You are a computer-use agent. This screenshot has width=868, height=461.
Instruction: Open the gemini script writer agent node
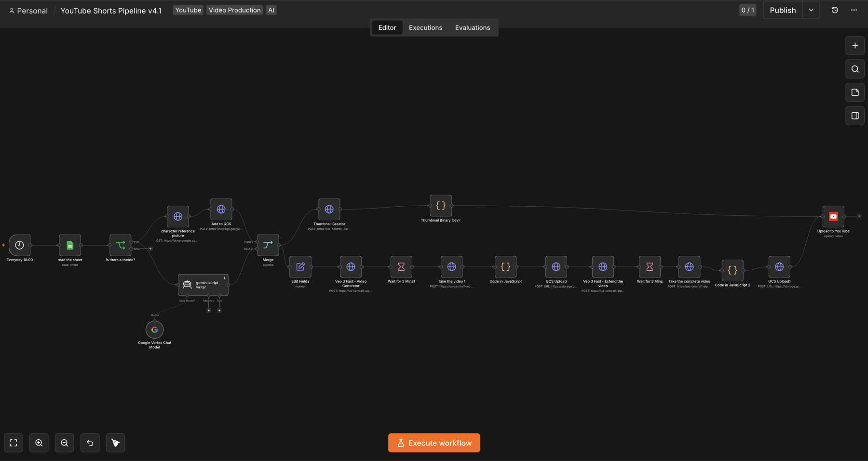tap(203, 285)
